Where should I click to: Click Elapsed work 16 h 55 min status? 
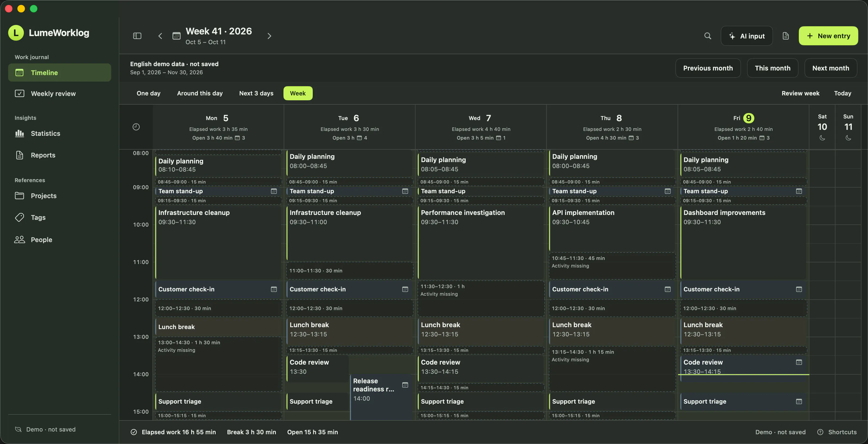pyautogui.click(x=173, y=432)
